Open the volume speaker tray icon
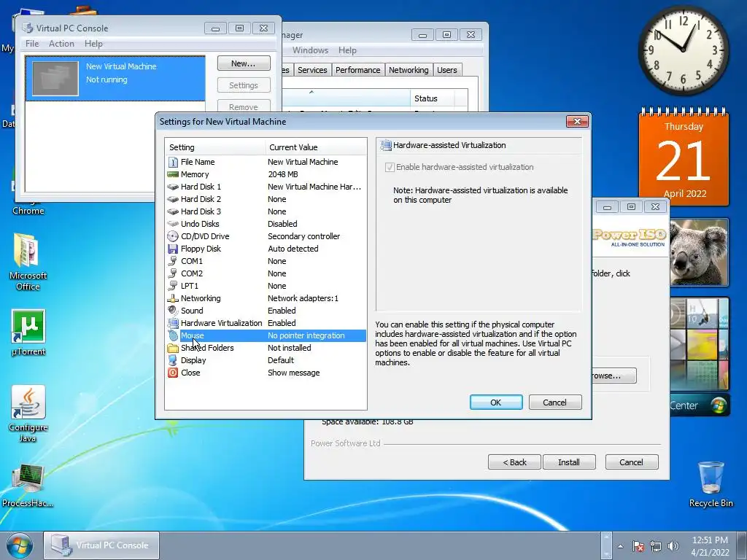 click(673, 546)
